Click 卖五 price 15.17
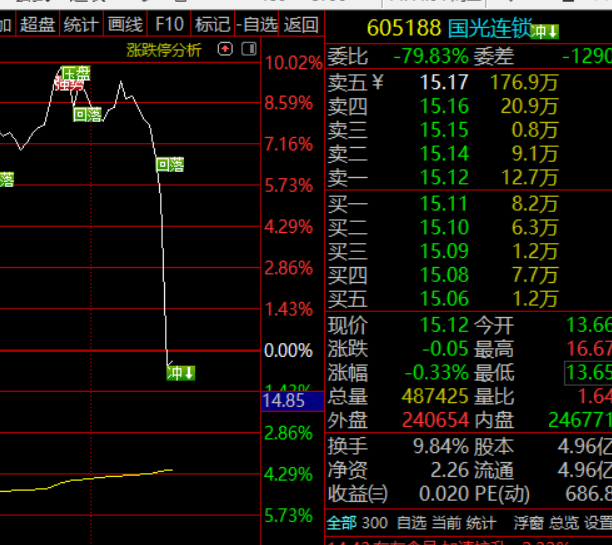 tap(444, 82)
